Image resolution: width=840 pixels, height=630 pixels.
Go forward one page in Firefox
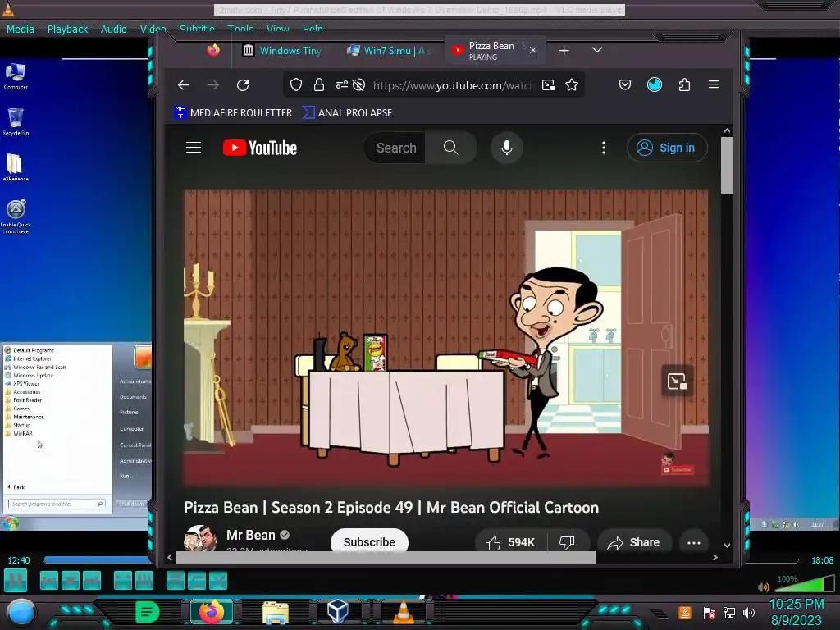point(213,85)
